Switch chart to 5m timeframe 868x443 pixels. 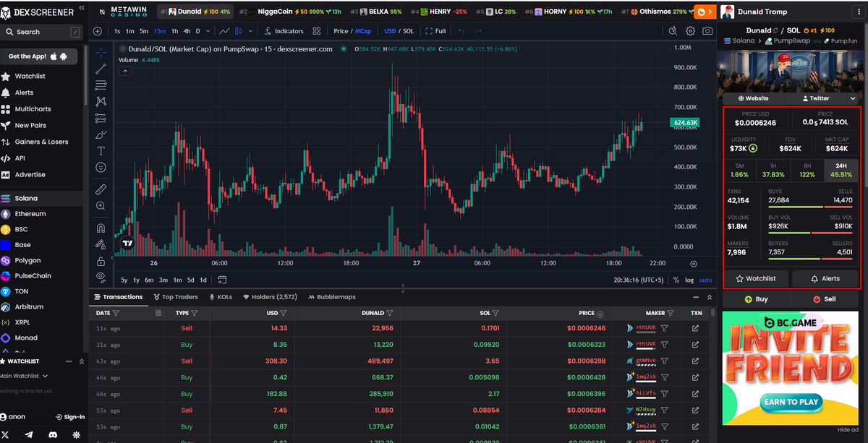144,31
